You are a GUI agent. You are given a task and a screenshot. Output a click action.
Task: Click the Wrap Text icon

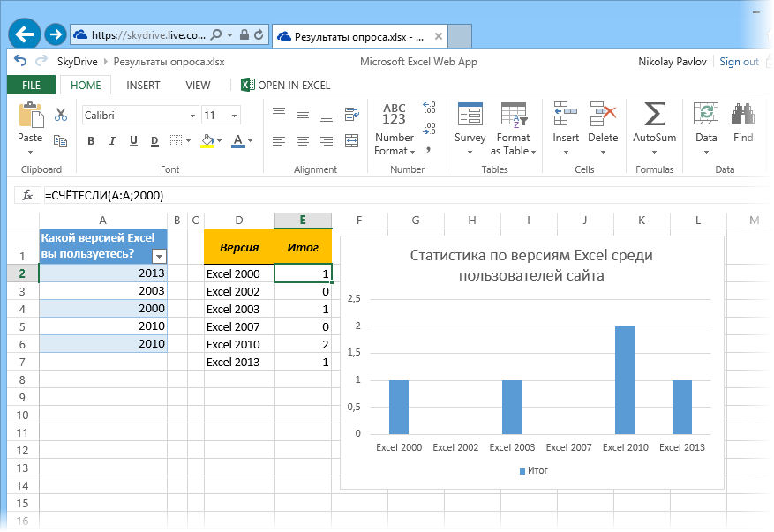352,114
